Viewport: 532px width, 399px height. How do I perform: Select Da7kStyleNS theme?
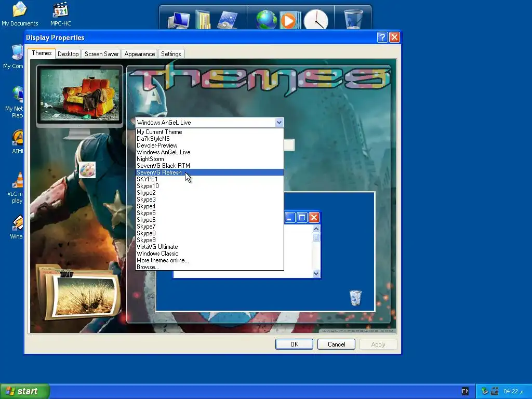(x=209, y=139)
